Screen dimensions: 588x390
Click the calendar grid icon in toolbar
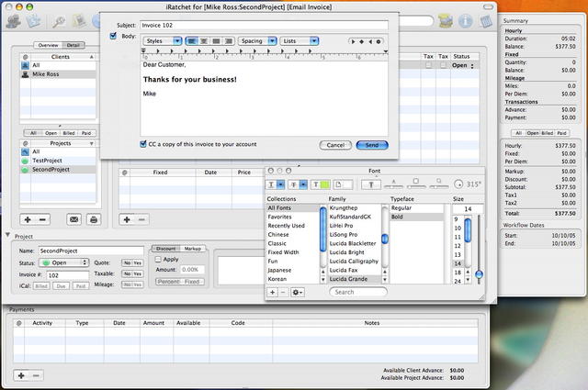pyautogui.click(x=486, y=21)
